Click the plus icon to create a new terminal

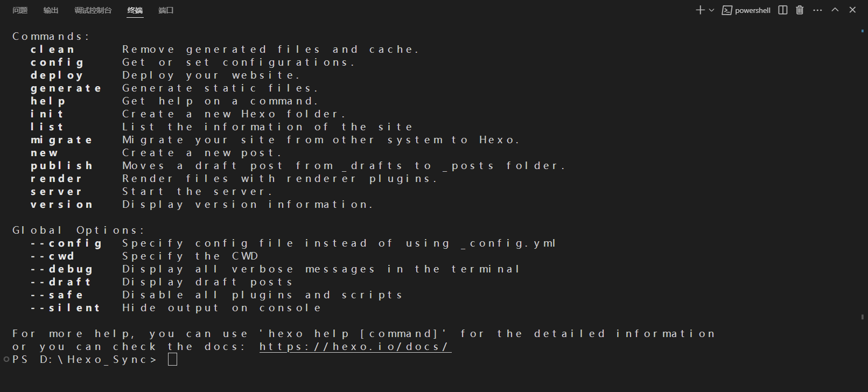click(x=700, y=10)
